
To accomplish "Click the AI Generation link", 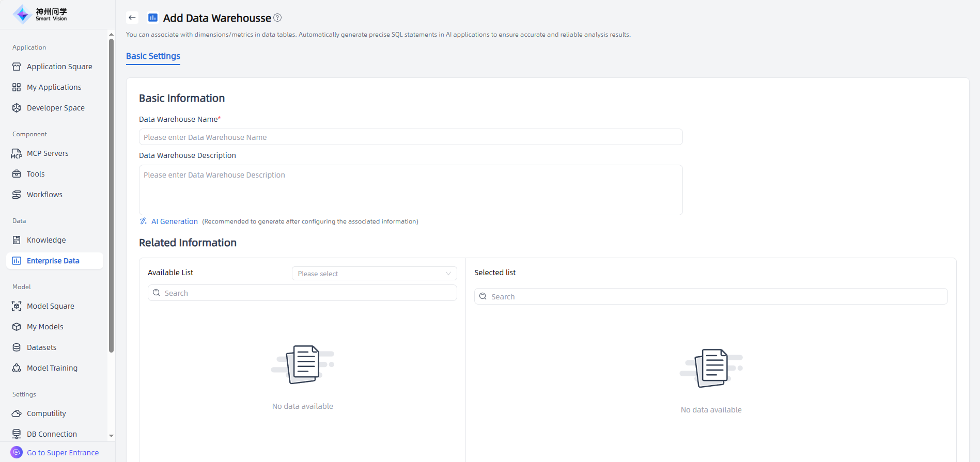I will coord(174,221).
